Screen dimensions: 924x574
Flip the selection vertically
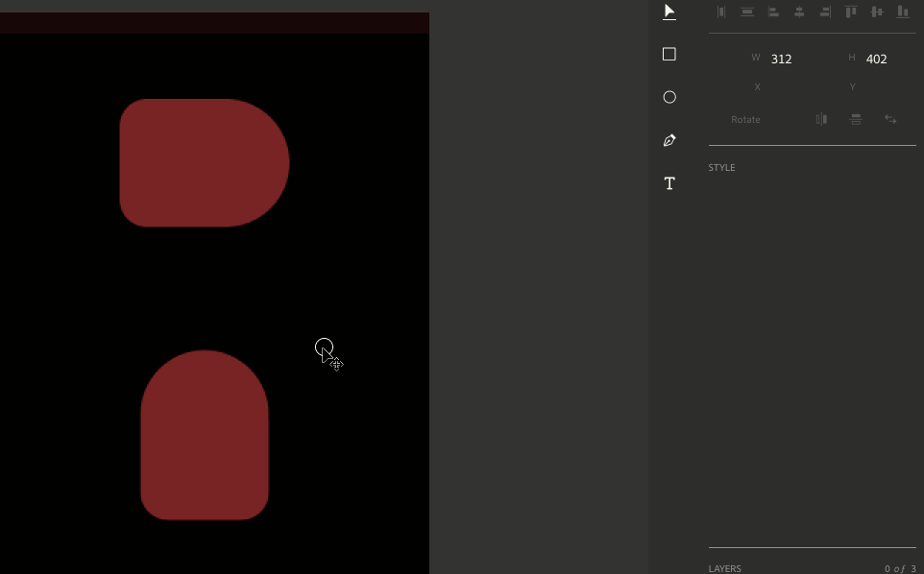(x=856, y=120)
